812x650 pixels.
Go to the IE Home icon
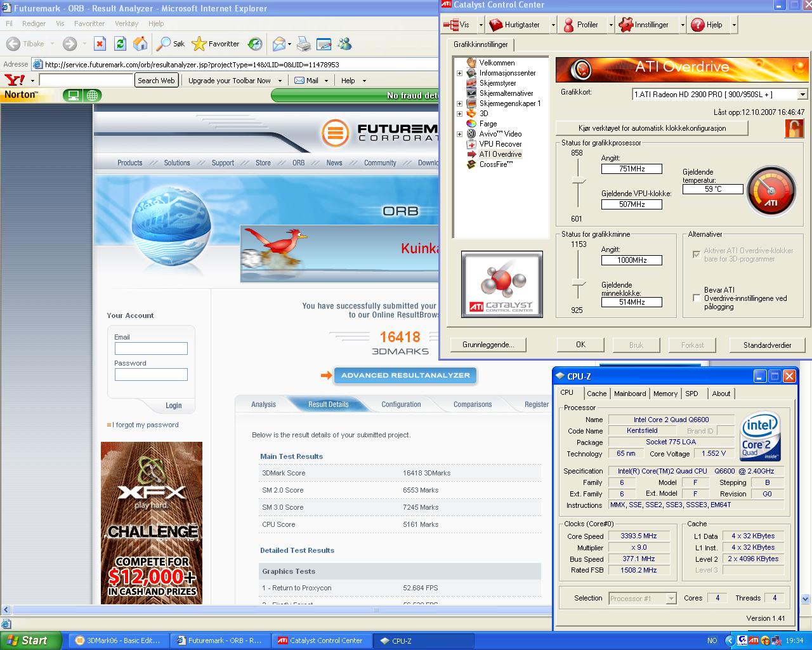click(x=140, y=44)
